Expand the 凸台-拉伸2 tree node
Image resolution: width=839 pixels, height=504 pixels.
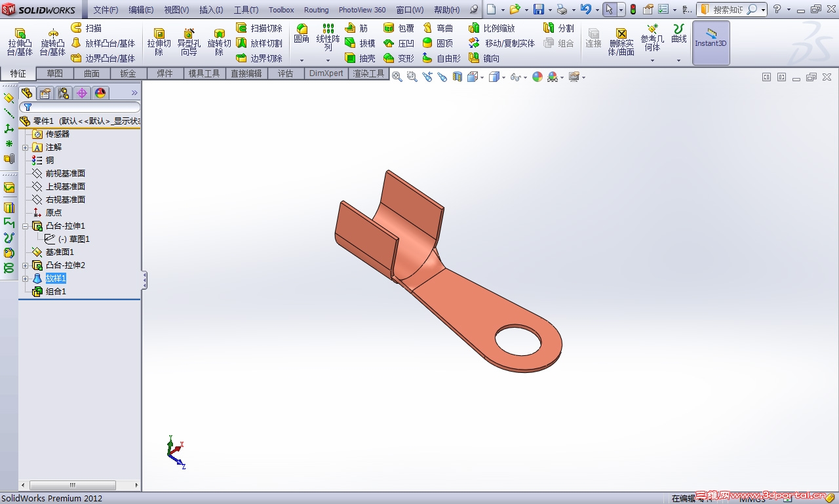point(25,265)
